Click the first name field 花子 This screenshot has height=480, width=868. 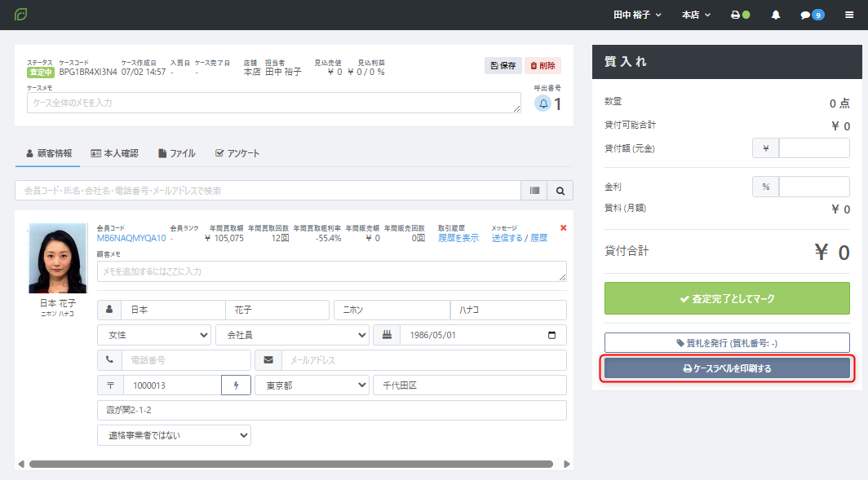click(x=277, y=310)
